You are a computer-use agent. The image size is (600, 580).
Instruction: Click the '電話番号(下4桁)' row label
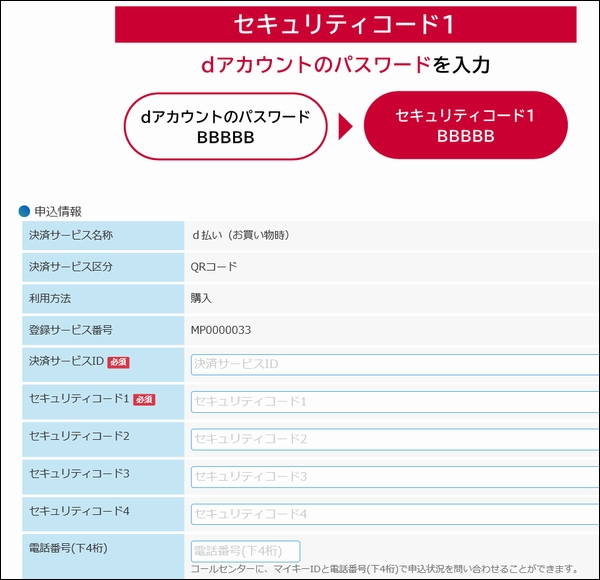click(x=68, y=548)
